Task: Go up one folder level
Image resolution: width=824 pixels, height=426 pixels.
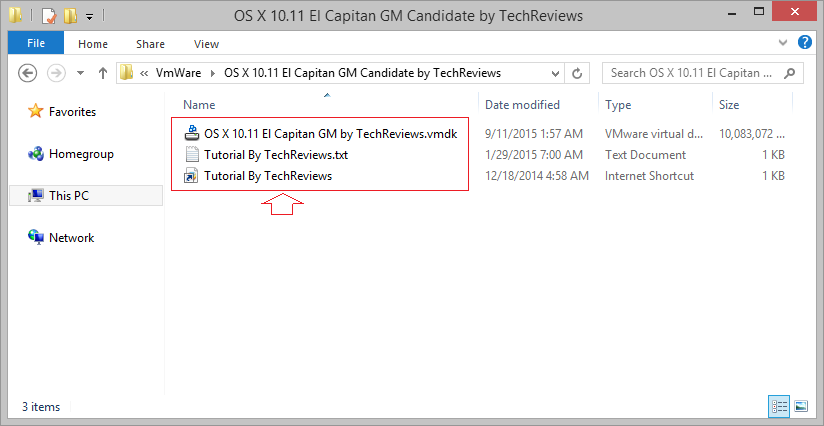Action: 103,73
